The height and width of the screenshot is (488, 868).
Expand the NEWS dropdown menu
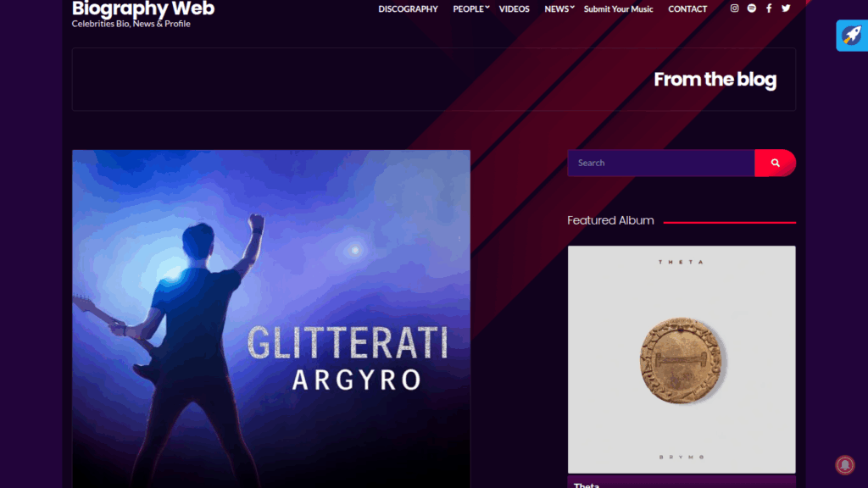point(559,8)
